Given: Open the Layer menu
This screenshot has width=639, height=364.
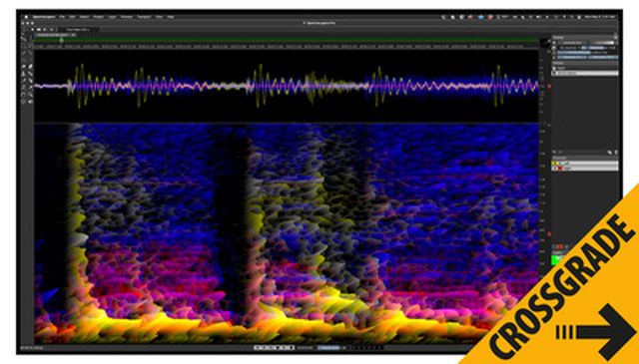Looking at the screenshot, I should (x=112, y=17).
